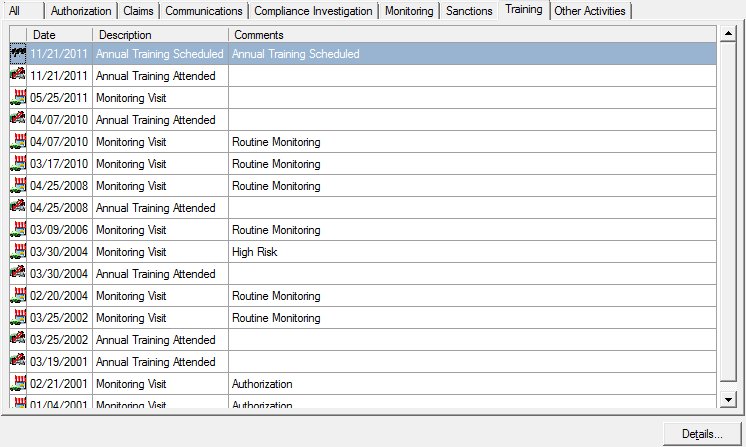Click icon for 11/21/2011 Annual Training Attended row
This screenshot has width=746, height=447.
pos(18,76)
